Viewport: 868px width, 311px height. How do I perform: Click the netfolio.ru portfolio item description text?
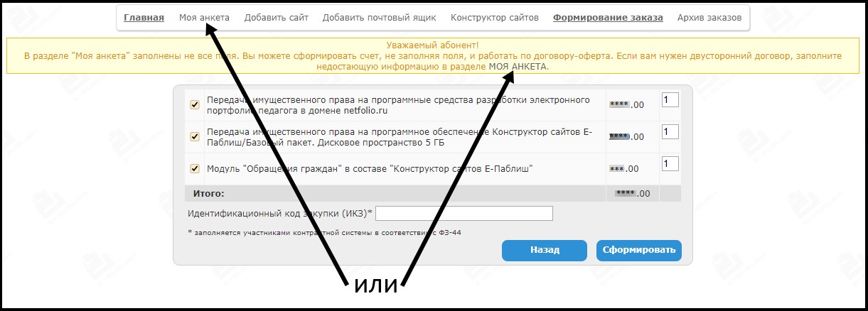coord(398,105)
